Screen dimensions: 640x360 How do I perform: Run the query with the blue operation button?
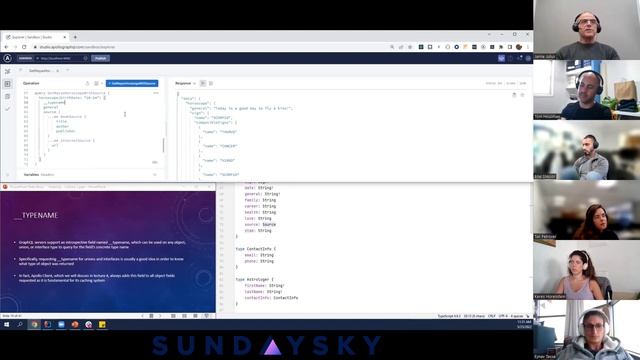132,83
